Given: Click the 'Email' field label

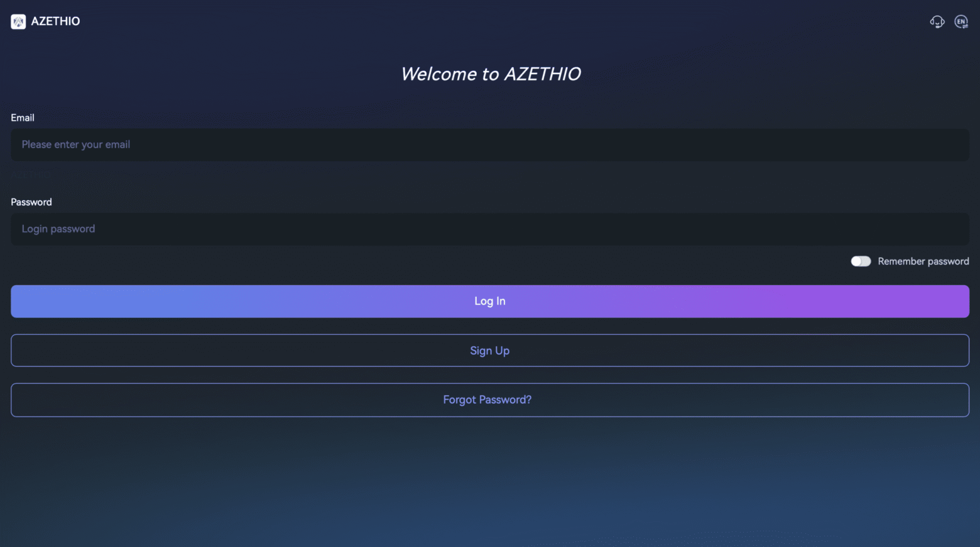Looking at the screenshot, I should click(x=23, y=118).
